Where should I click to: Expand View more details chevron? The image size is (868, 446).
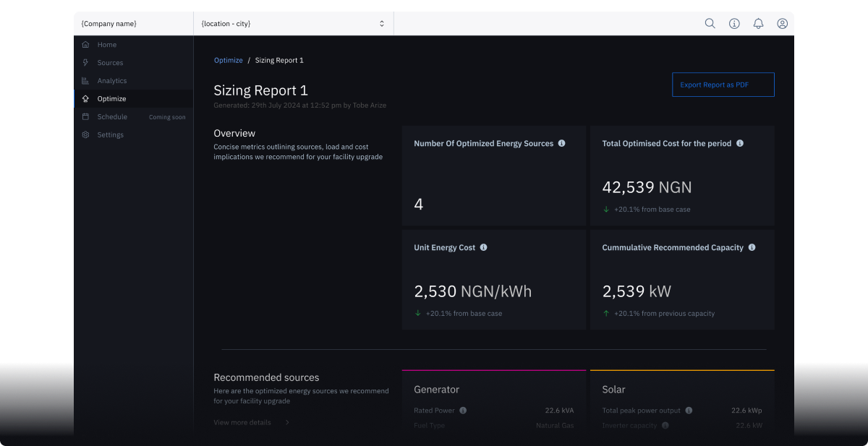pyautogui.click(x=287, y=422)
